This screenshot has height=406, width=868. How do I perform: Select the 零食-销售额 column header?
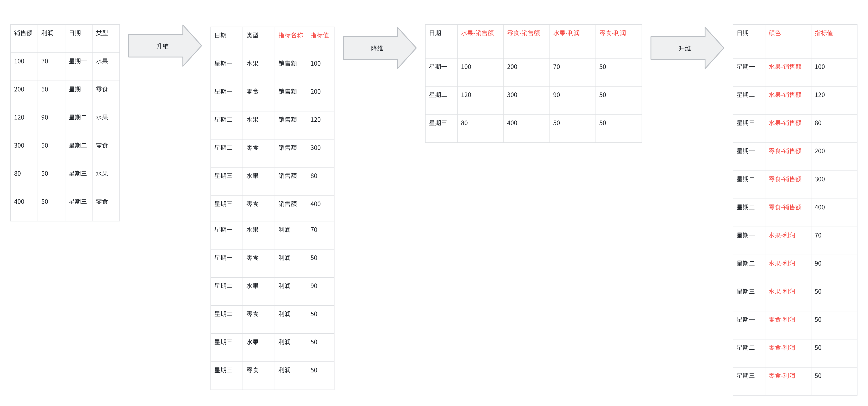[x=523, y=33]
